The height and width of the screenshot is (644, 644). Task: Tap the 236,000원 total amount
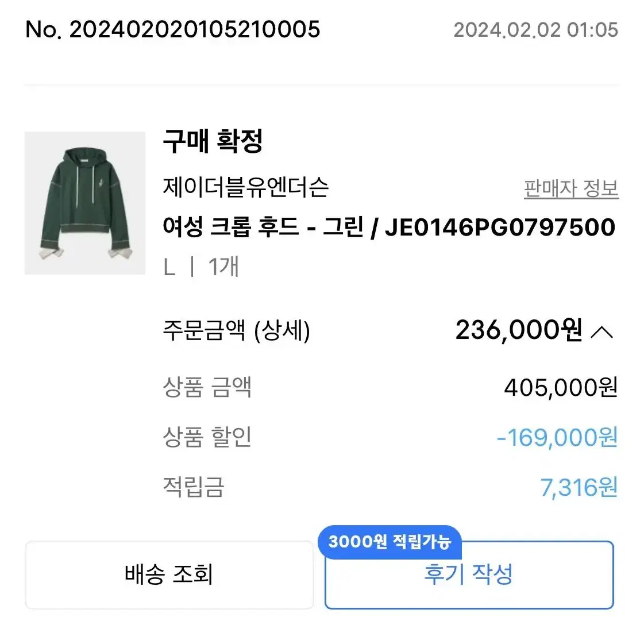[519, 330]
